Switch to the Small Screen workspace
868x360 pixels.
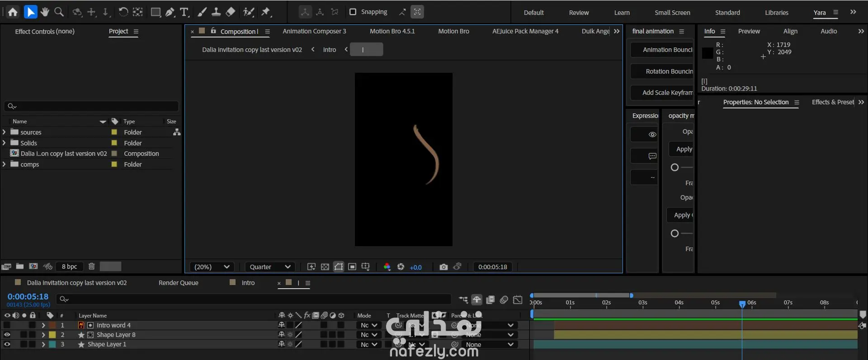tap(672, 13)
